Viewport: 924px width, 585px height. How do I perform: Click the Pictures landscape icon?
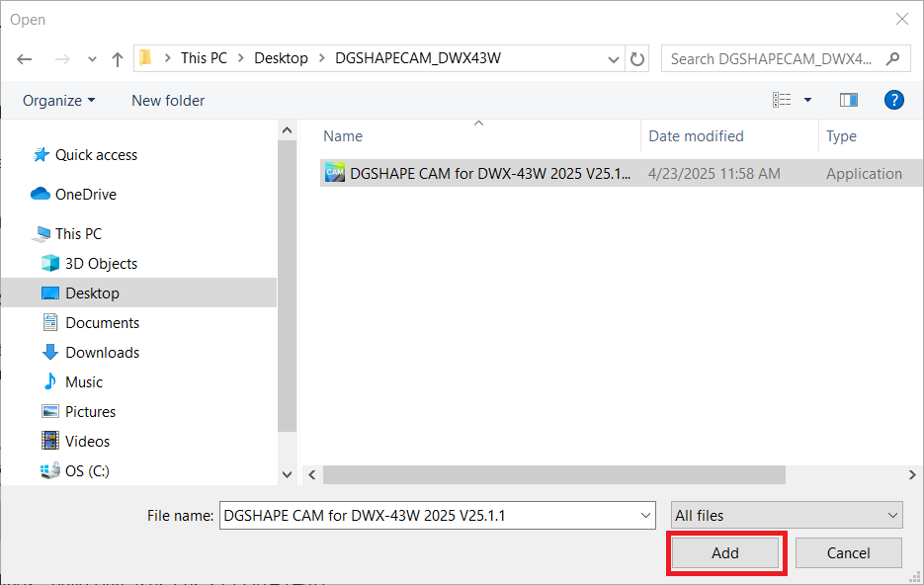(x=50, y=411)
